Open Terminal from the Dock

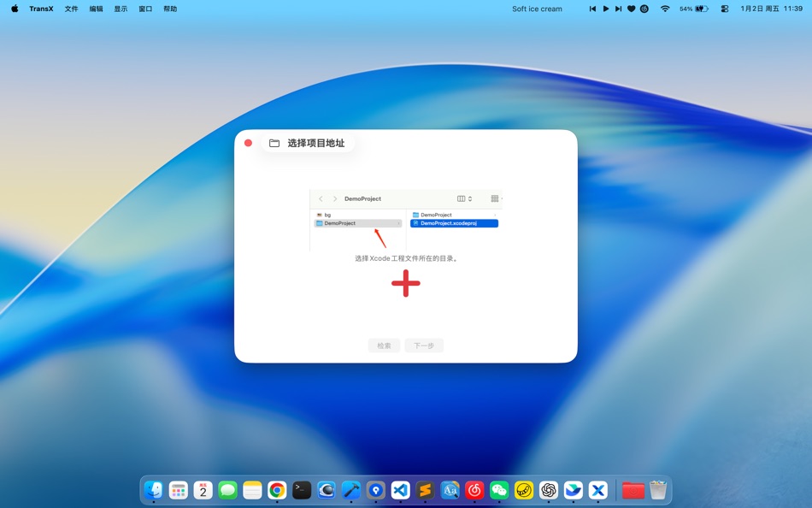coord(301,490)
